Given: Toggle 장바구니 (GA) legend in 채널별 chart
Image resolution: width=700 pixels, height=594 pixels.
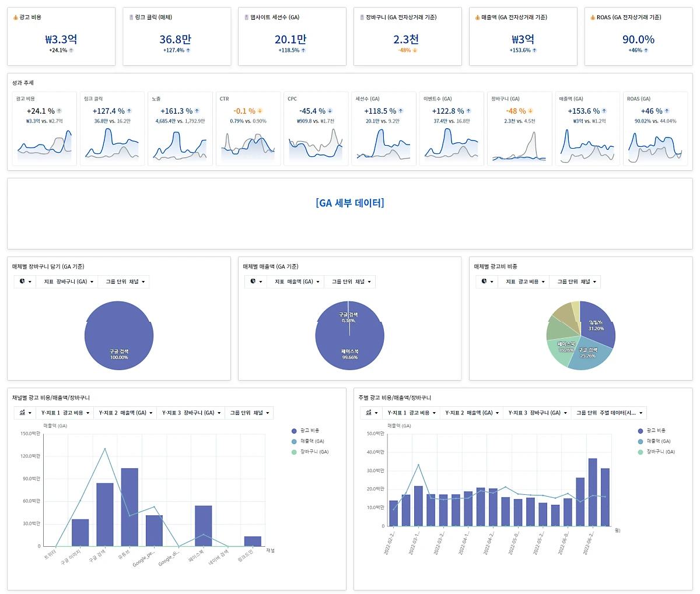Looking at the screenshot, I should point(310,452).
